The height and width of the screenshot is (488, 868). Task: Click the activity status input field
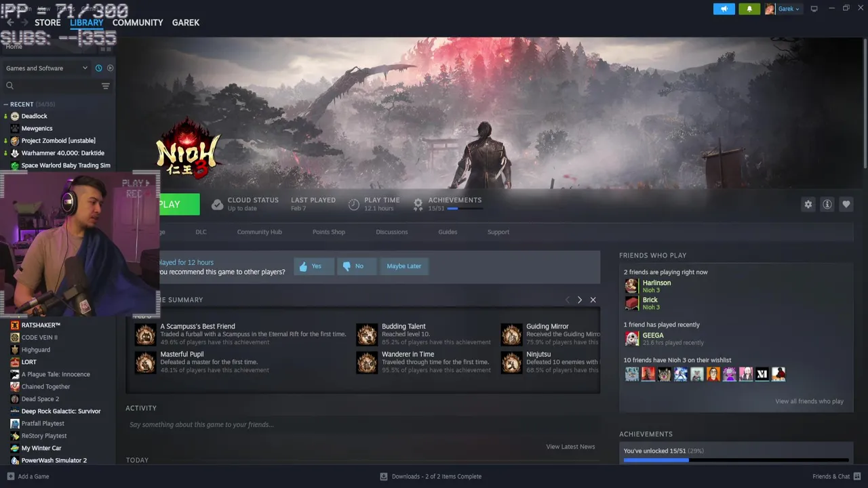(363, 425)
